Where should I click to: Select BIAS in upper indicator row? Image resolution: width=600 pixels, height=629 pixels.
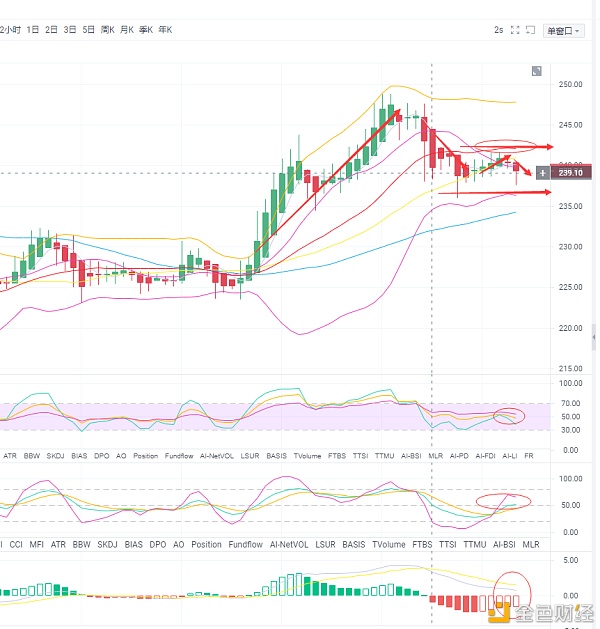coord(79,456)
